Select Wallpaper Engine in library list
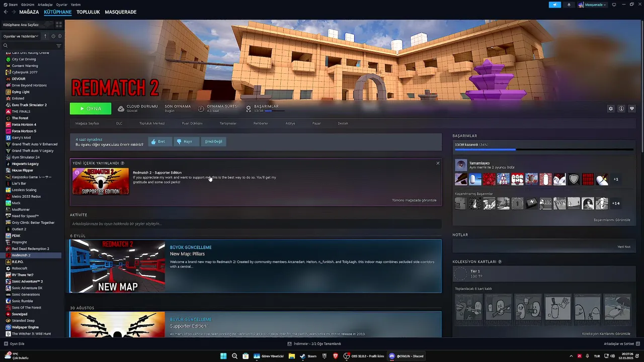Image resolution: width=644 pixels, height=362 pixels. pos(25,327)
